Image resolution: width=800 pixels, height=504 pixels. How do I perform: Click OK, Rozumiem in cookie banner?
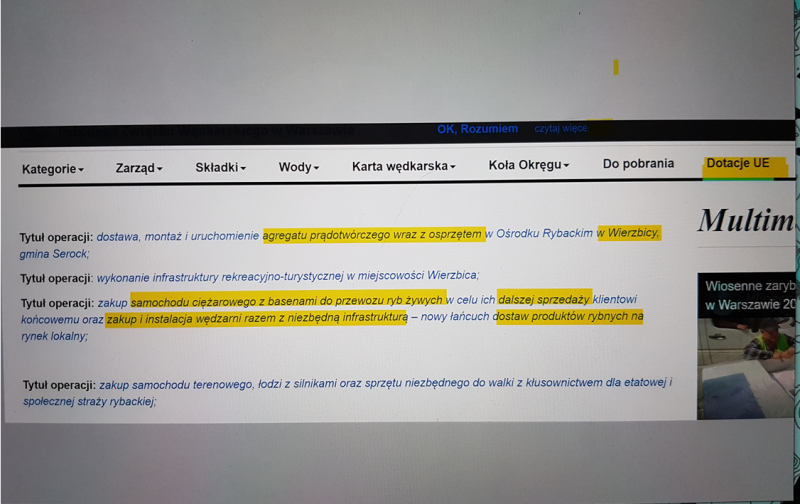click(x=477, y=129)
